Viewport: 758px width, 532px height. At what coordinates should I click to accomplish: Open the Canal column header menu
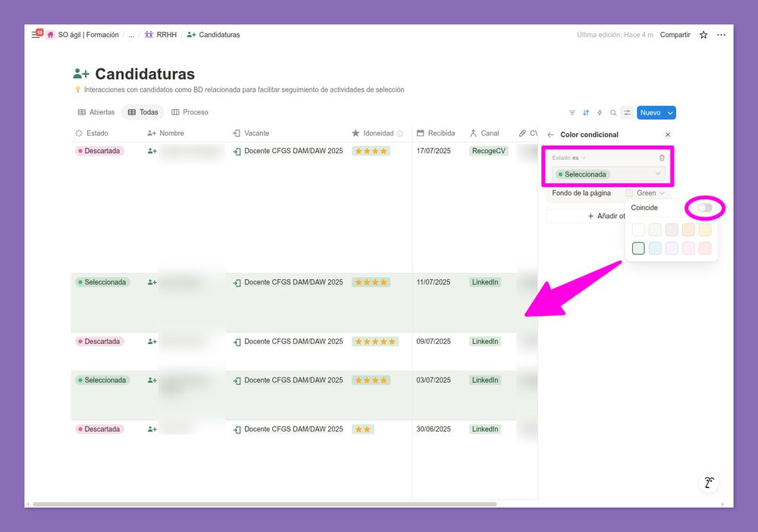point(485,133)
